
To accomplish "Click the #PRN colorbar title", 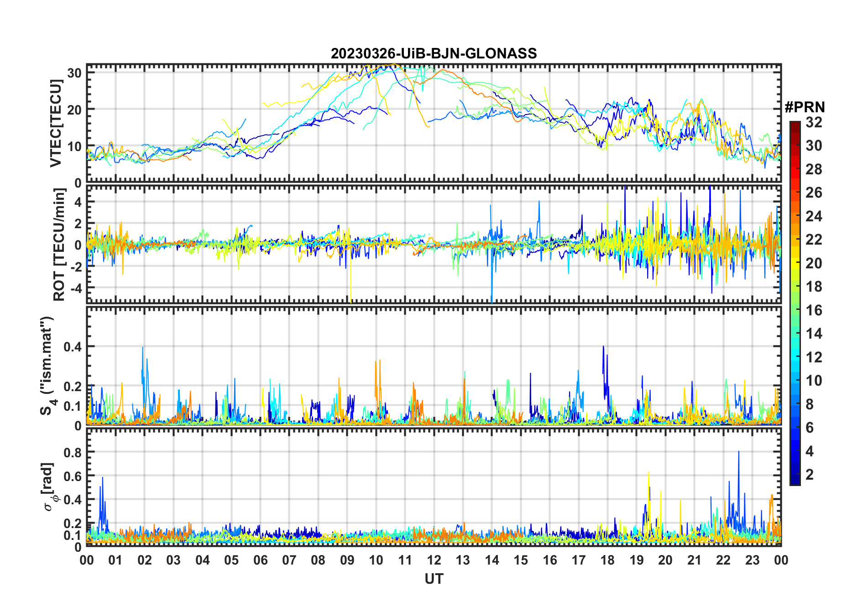I will (x=805, y=107).
